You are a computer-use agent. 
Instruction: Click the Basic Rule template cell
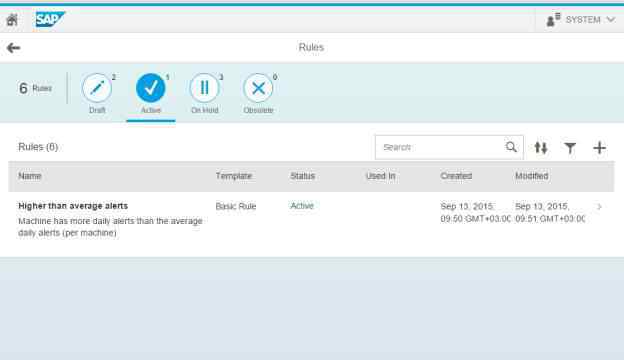pos(236,206)
